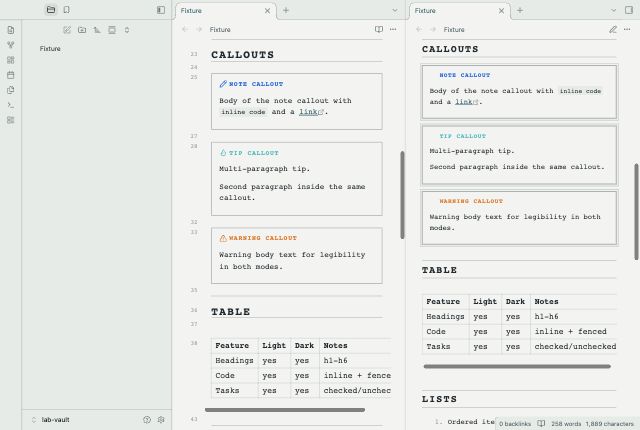Click the status bar book icon
640x430 pixels.
tap(541, 424)
